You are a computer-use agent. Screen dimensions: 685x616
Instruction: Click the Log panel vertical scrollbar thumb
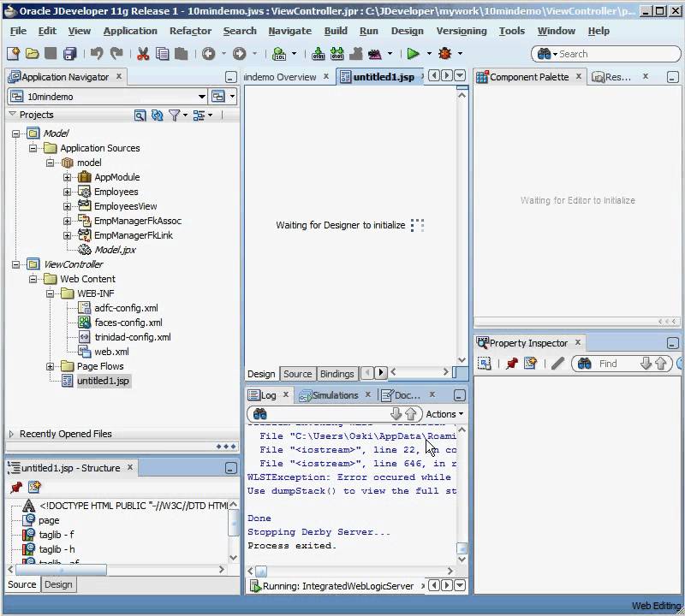[x=462, y=548]
